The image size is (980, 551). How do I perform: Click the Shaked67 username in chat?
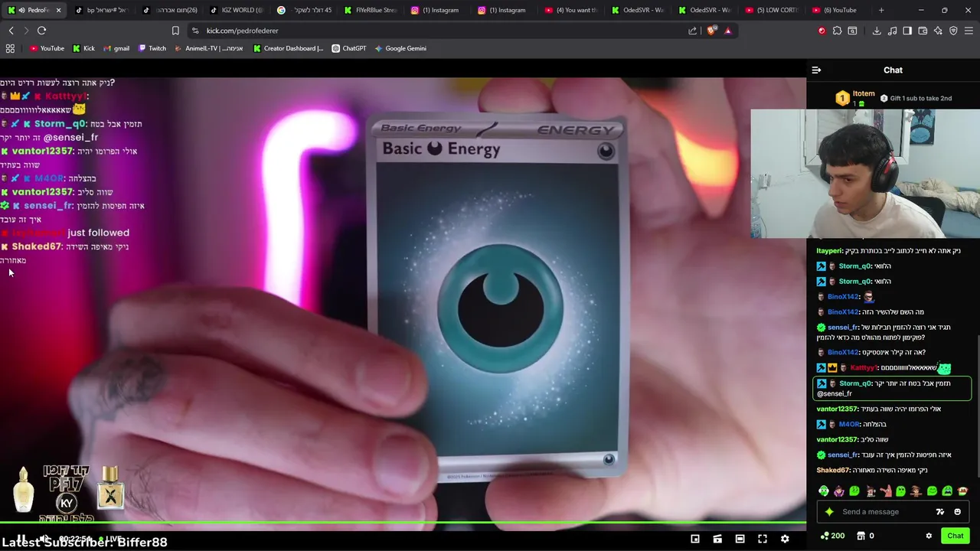(833, 470)
